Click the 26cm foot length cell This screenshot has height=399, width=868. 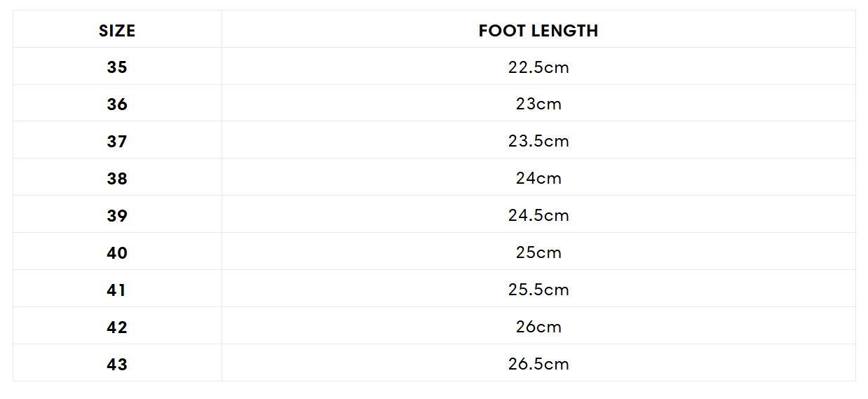[x=538, y=327]
